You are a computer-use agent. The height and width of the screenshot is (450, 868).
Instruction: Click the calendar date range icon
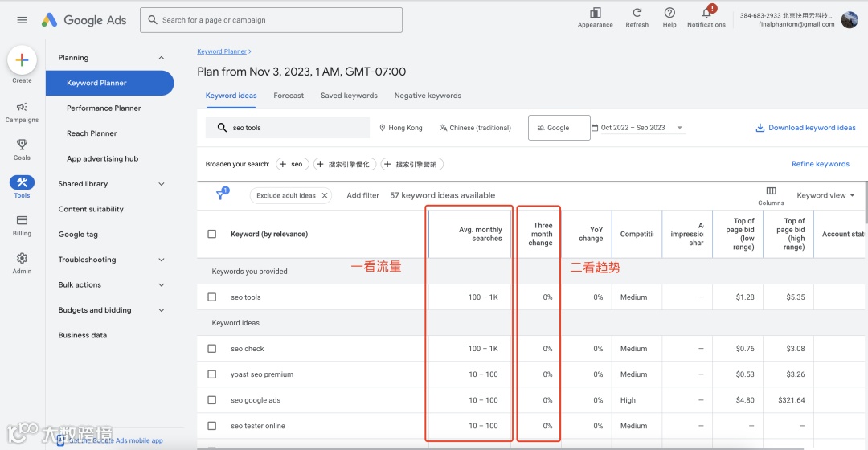[595, 128]
